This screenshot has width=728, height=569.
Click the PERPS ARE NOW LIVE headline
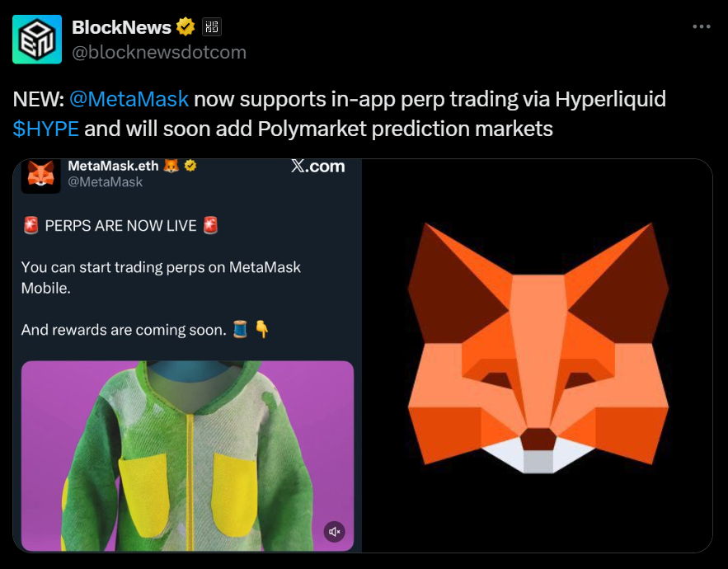click(120, 225)
